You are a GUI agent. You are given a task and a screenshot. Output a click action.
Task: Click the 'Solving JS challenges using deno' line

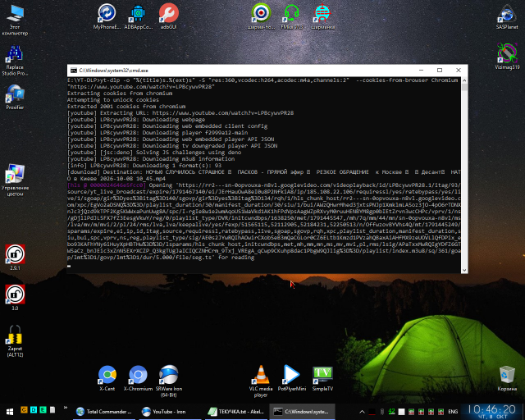pyautogui.click(x=154, y=152)
